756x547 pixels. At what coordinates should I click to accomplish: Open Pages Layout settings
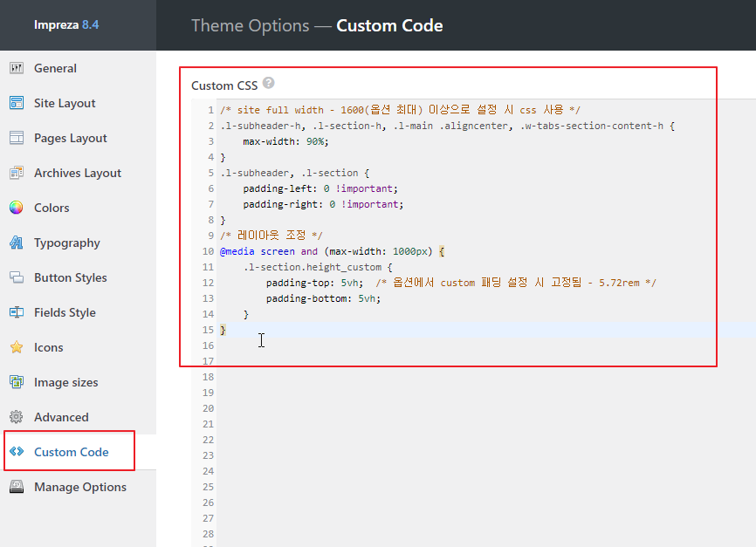[71, 139]
